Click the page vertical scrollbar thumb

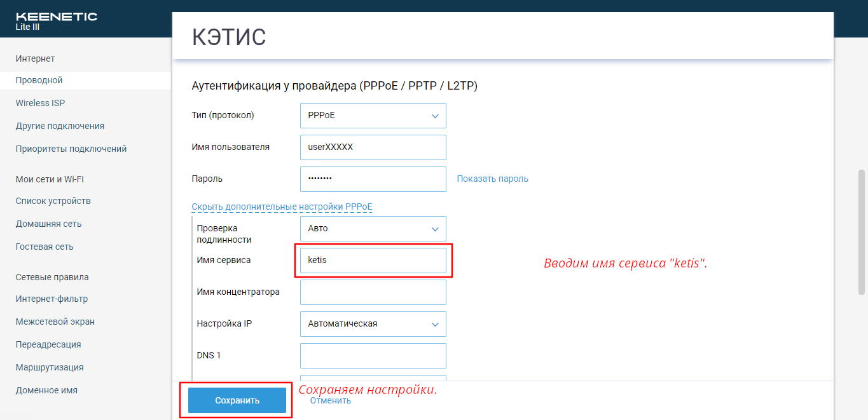(862, 232)
